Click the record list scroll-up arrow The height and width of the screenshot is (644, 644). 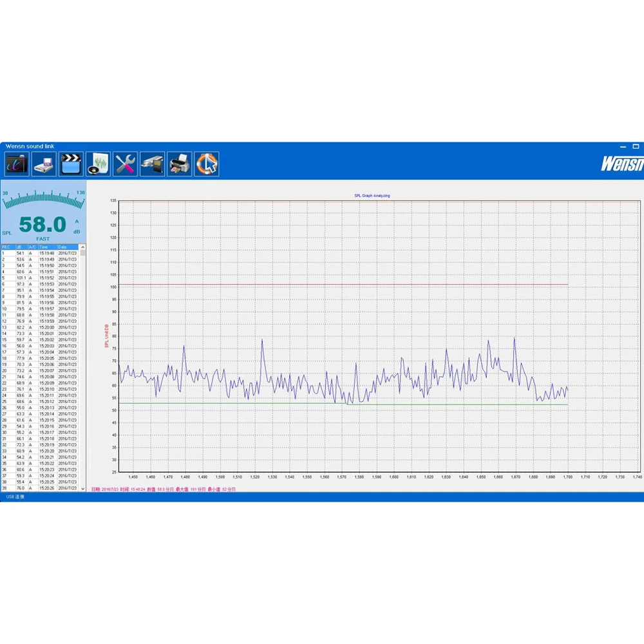[83, 247]
